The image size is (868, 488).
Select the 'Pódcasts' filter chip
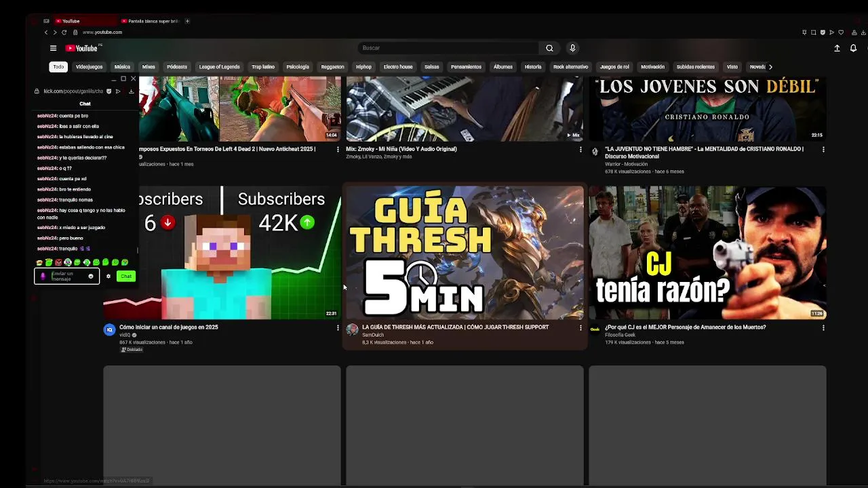[x=177, y=67]
